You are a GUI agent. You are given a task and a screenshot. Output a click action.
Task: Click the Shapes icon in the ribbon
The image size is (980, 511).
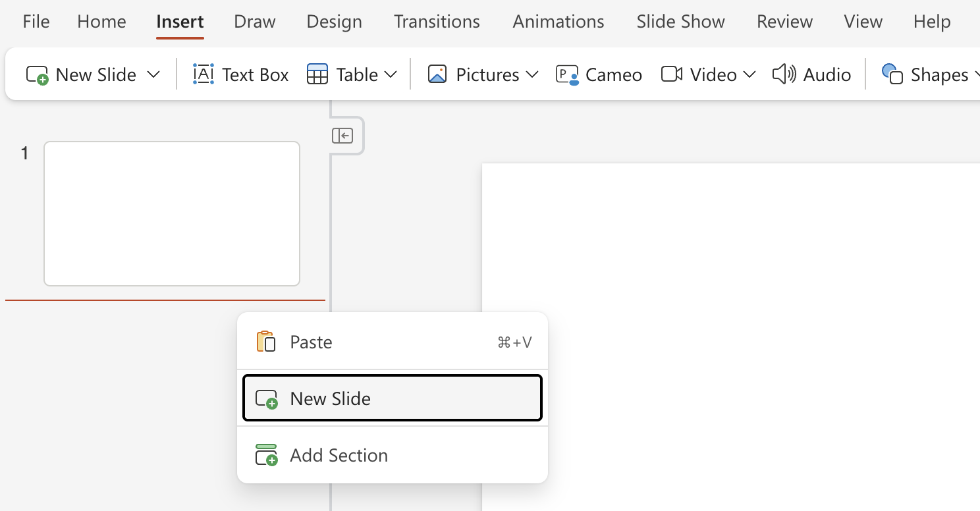click(x=892, y=74)
